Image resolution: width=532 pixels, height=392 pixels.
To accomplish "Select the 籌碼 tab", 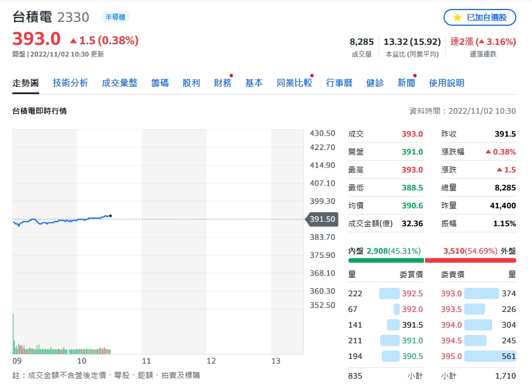I will point(160,83).
